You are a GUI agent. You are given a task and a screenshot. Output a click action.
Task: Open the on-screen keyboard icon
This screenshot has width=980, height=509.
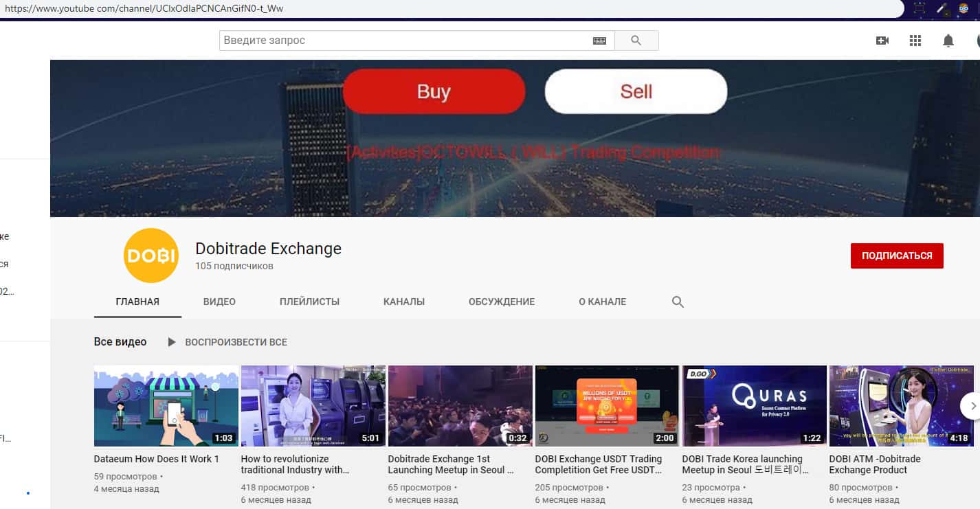click(599, 41)
